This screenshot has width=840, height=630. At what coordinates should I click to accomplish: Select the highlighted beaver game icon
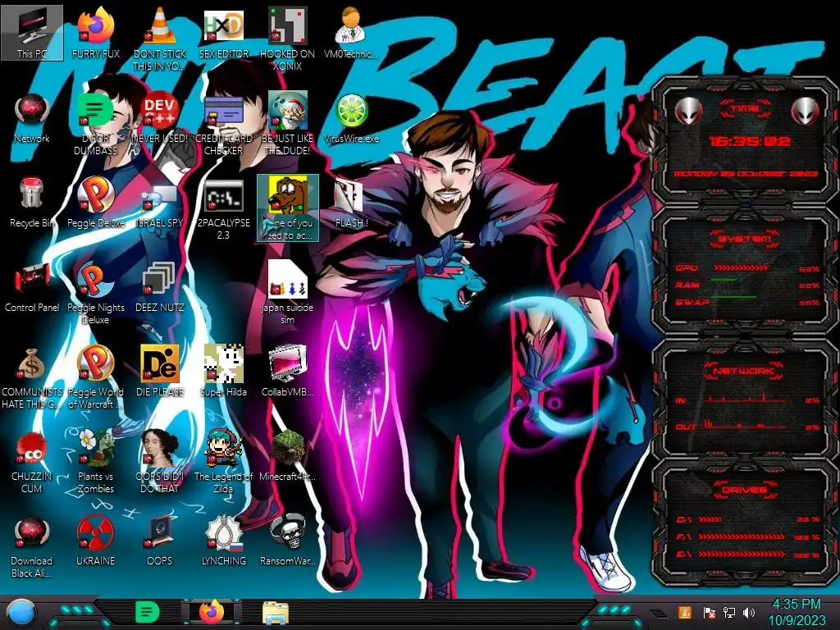pyautogui.click(x=288, y=208)
